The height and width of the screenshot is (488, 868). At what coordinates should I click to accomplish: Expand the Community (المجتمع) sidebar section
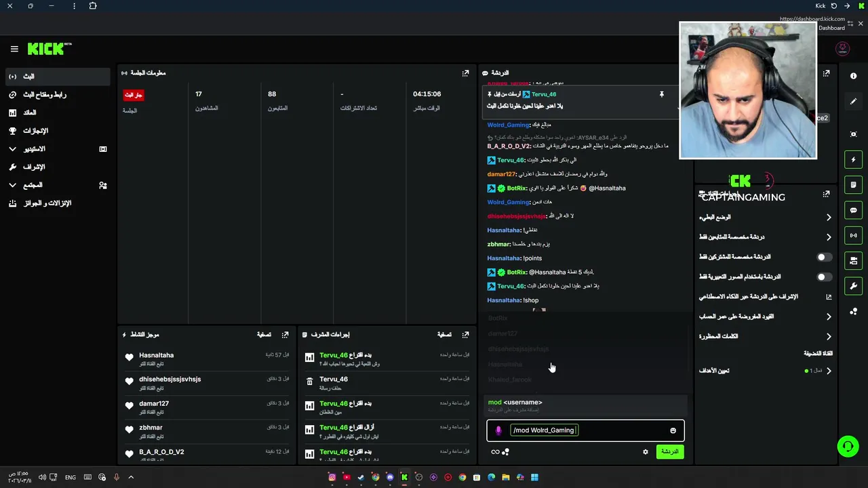pyautogui.click(x=58, y=185)
